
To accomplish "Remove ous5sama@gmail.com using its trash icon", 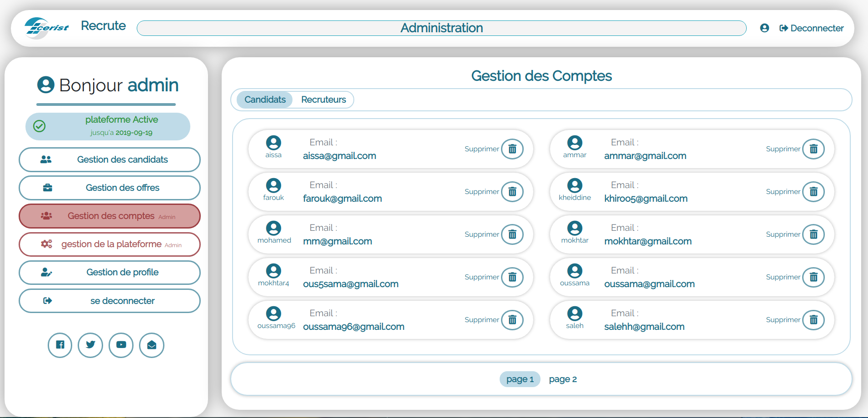I will pos(512,277).
